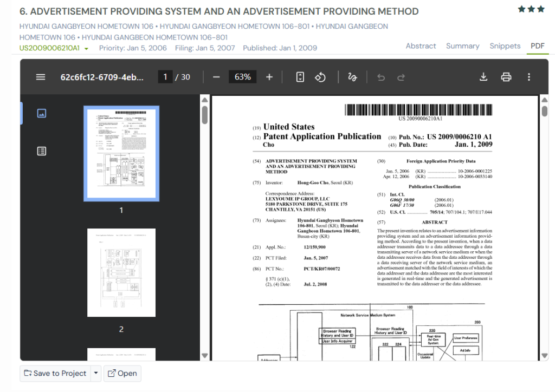Rotate the PDF page
The width and height of the screenshot is (555, 392).
pos(320,77)
